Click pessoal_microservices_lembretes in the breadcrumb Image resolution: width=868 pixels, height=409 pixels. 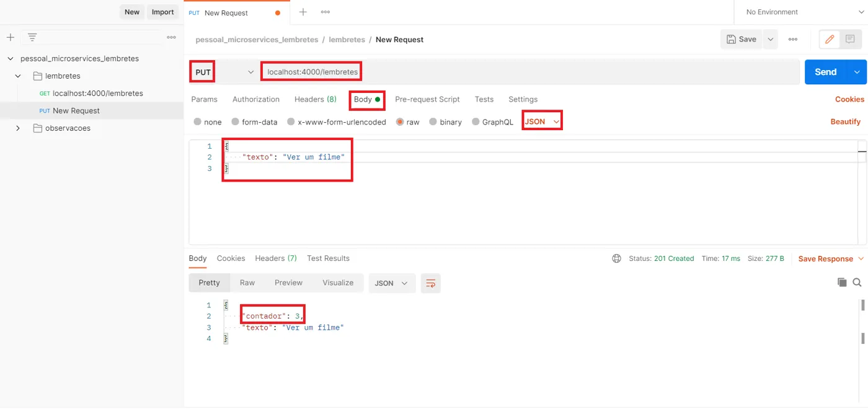tap(257, 39)
